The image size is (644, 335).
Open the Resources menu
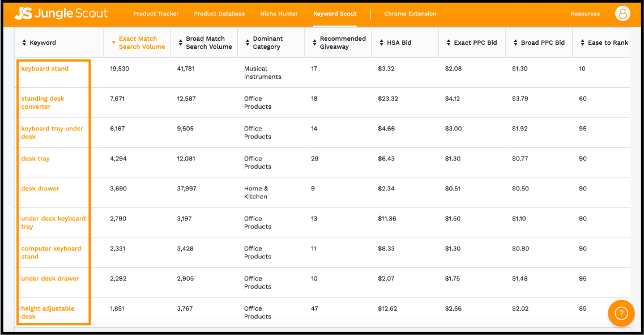click(585, 14)
